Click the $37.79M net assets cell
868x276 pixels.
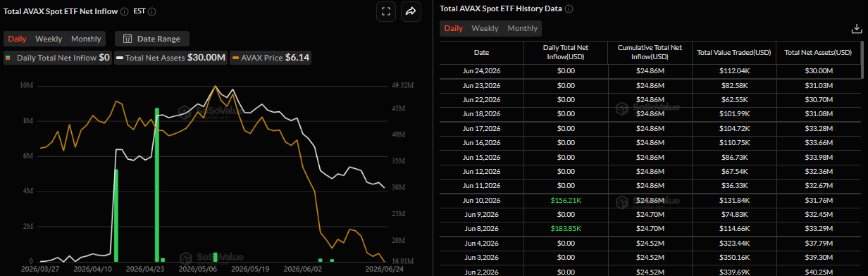click(x=819, y=243)
